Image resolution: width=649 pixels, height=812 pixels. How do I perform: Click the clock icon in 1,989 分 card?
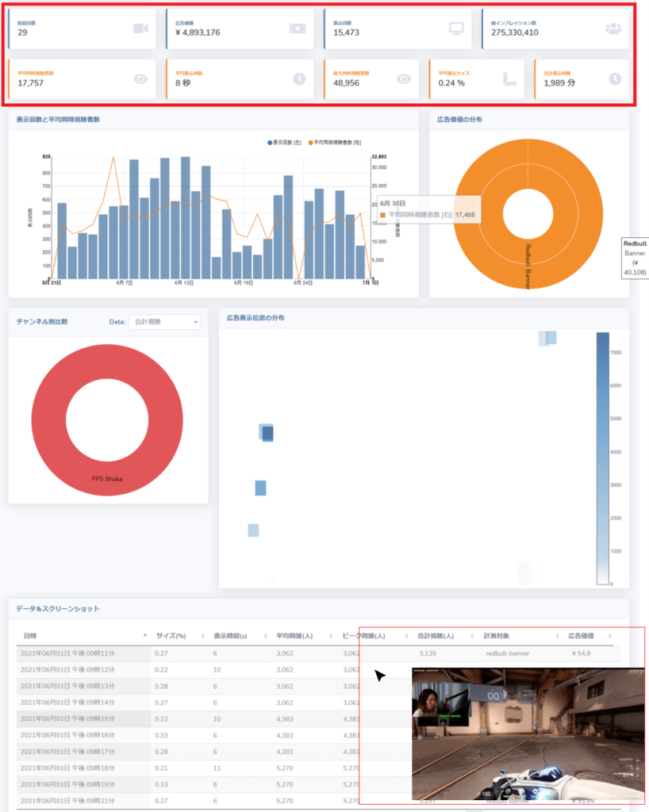(615, 79)
